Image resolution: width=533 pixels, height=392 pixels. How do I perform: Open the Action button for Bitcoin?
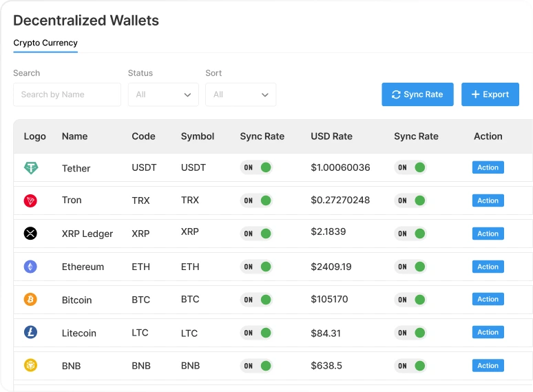[488, 299]
